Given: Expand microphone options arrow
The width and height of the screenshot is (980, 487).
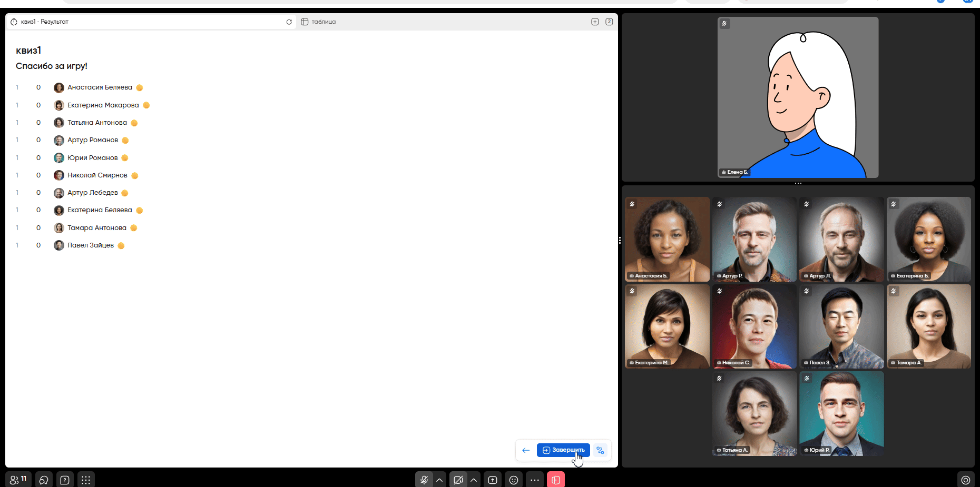Looking at the screenshot, I should pyautogui.click(x=439, y=480).
